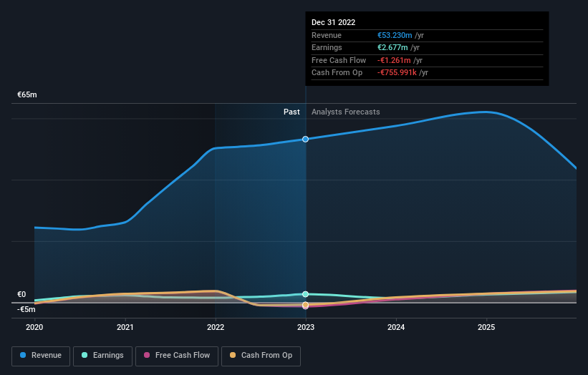This screenshot has width=588, height=375.
Task: Click the 2024 x-axis label
Action: (396, 327)
